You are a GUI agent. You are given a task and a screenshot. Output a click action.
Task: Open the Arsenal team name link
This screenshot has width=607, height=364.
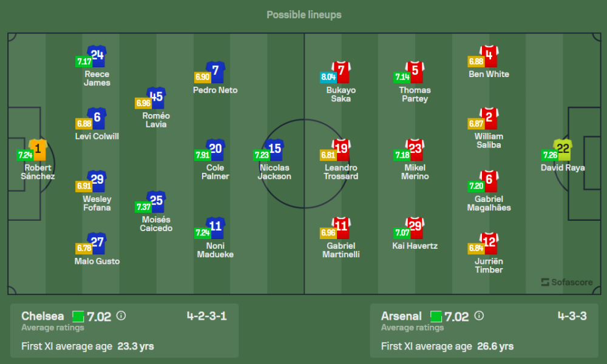[x=401, y=316]
